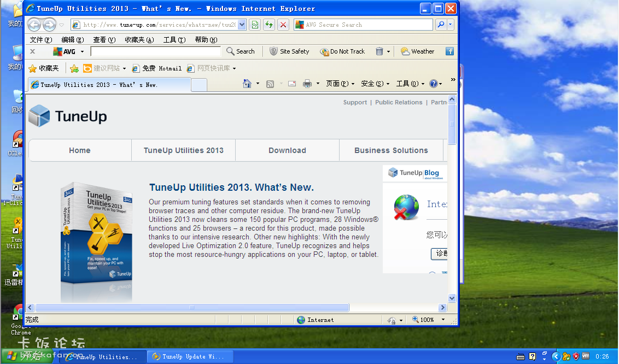The height and width of the screenshot is (364, 619).
Task: Open the 安全(S) command bar menu
Action: (x=375, y=84)
